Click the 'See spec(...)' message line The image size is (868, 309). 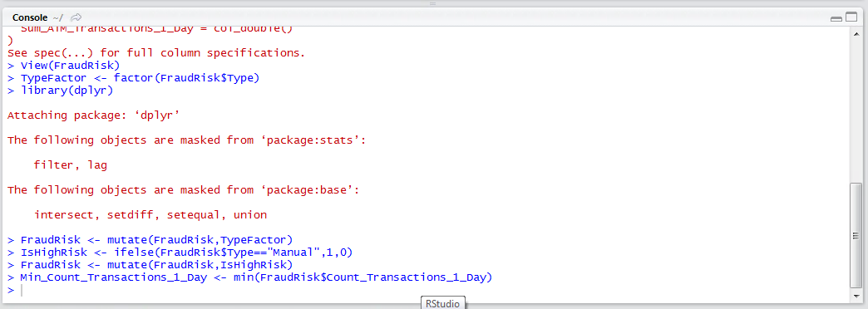click(x=156, y=53)
